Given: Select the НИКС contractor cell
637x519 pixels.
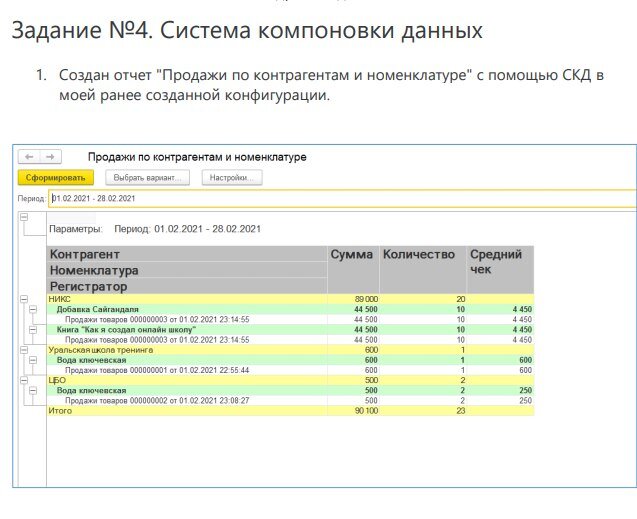Looking at the screenshot, I should click(187, 299).
